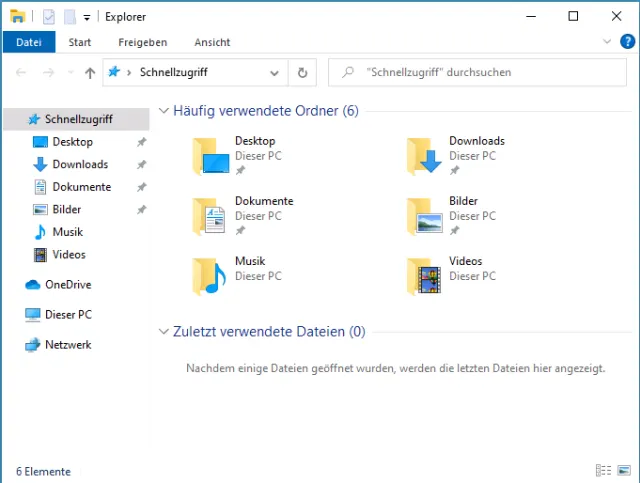The width and height of the screenshot is (640, 483).
Task: Go forward with the forward arrow
Action: click(x=48, y=73)
